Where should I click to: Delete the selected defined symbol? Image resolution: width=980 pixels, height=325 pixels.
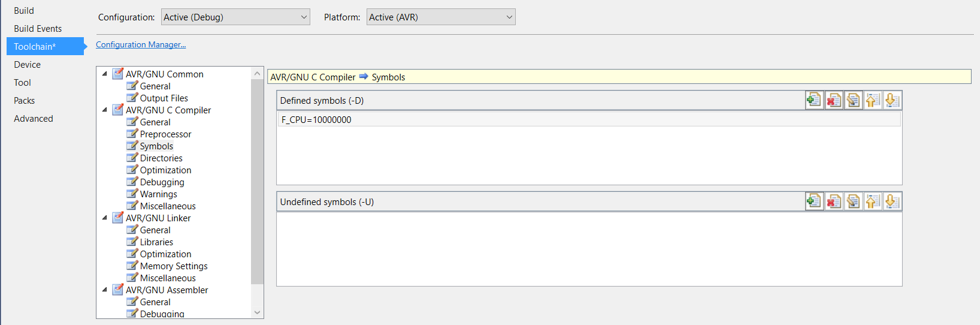click(833, 100)
